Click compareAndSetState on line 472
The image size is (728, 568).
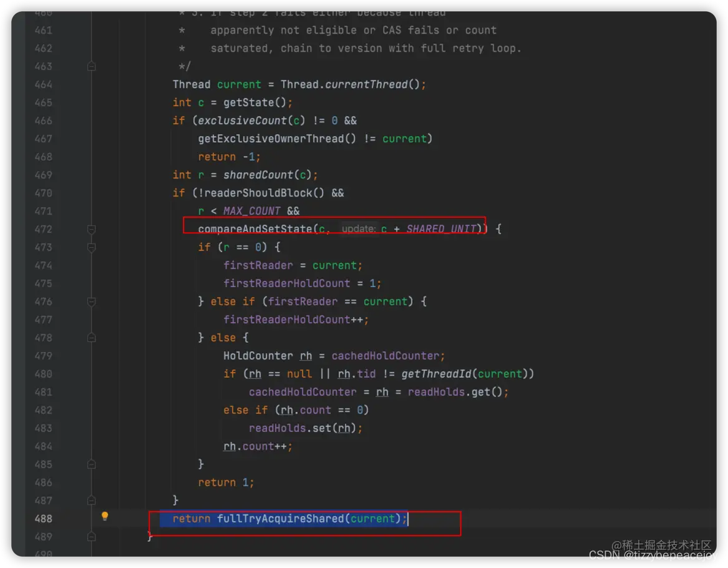tap(255, 229)
